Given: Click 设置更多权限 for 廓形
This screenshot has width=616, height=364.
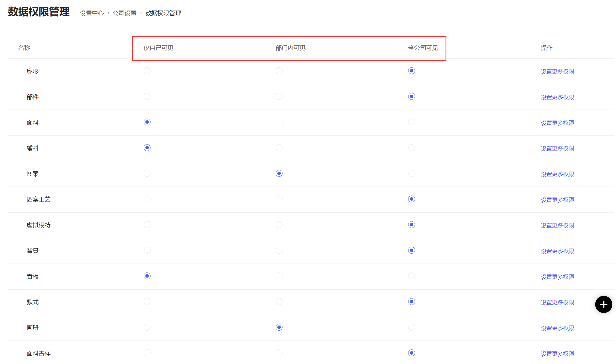Looking at the screenshot, I should click(557, 72).
